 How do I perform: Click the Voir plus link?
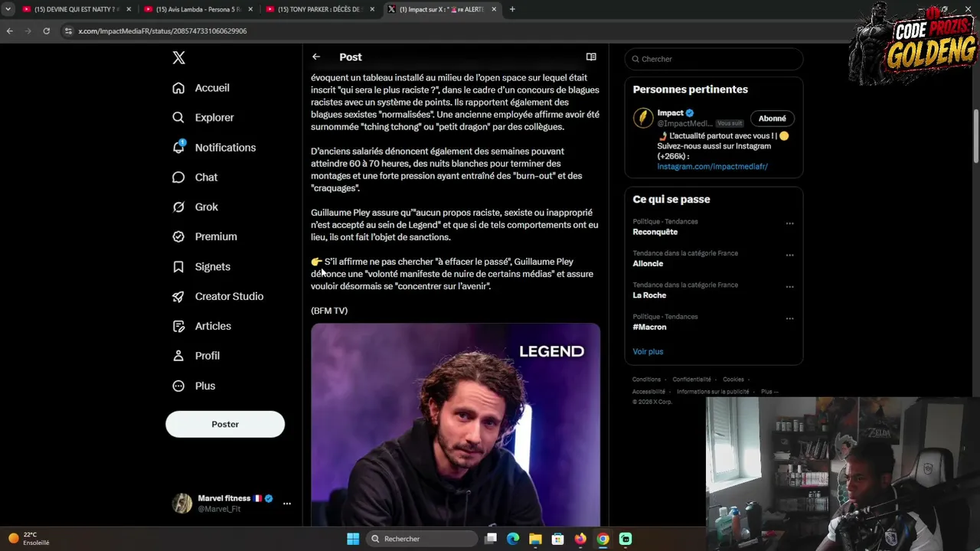(x=648, y=351)
